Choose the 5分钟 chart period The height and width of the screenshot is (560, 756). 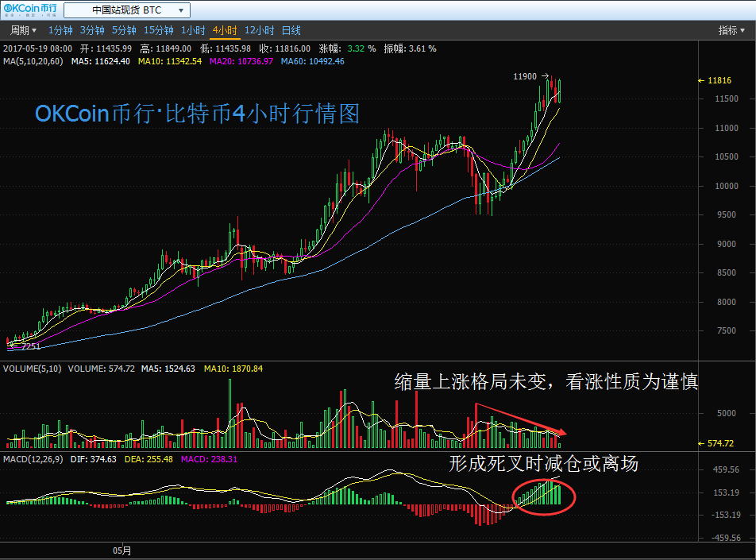click(x=124, y=30)
